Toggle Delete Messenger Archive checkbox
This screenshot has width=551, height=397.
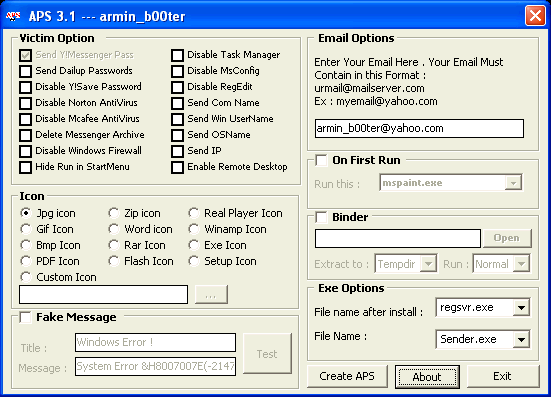click(x=26, y=135)
